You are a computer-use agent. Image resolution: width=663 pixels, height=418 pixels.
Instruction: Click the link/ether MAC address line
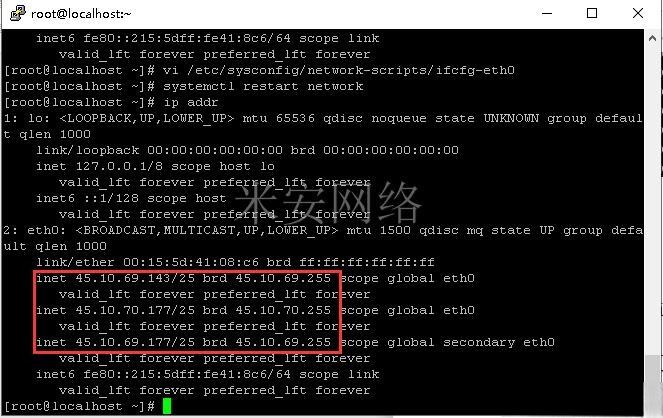coord(235,262)
